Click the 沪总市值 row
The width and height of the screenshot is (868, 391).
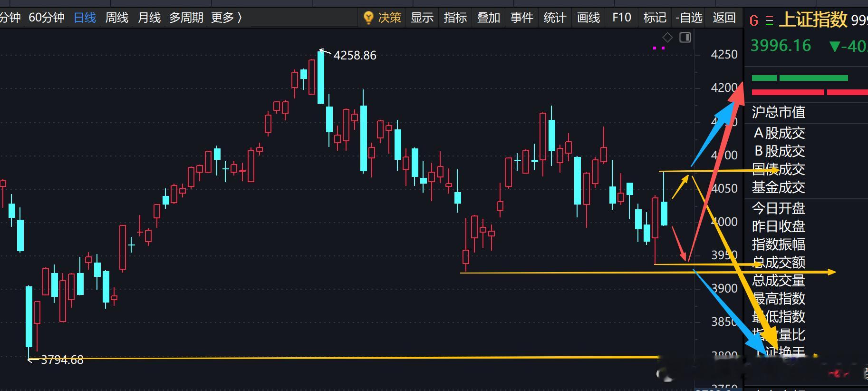[x=778, y=112]
